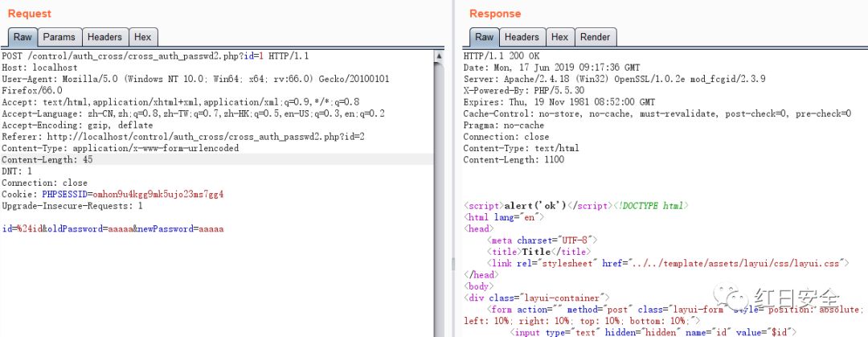Show the request Hex view tab
The width and height of the screenshot is (868, 337).
click(x=142, y=37)
